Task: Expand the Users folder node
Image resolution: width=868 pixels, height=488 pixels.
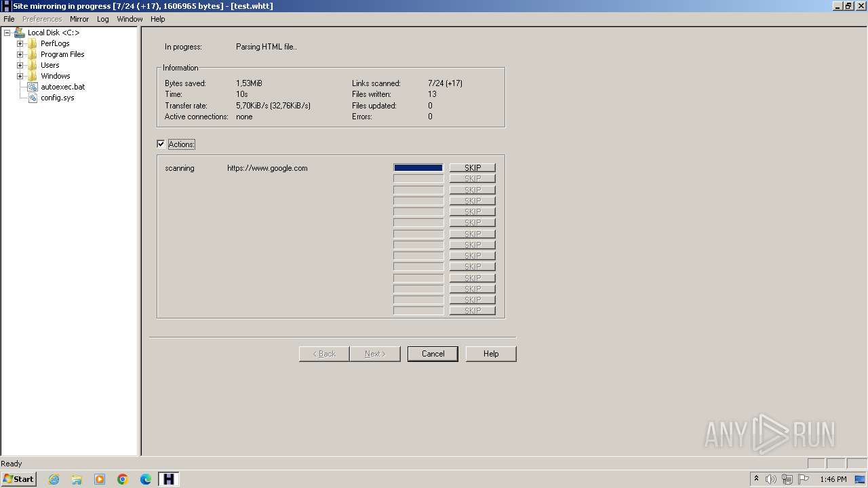Action: 20,65
